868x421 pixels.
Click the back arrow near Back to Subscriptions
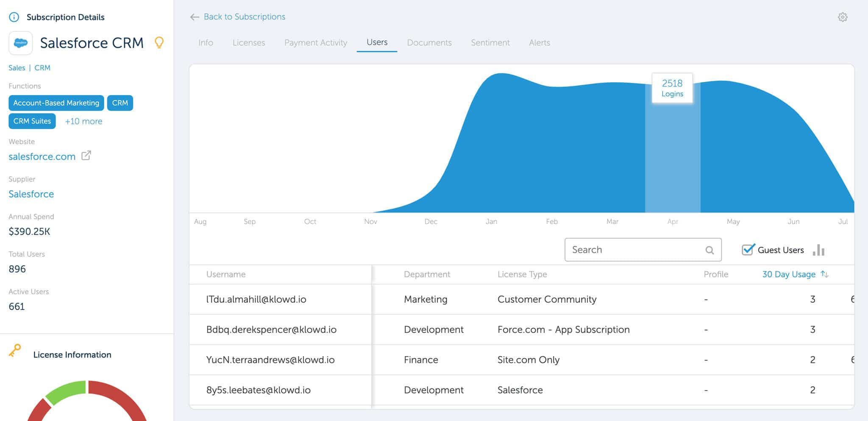point(194,17)
